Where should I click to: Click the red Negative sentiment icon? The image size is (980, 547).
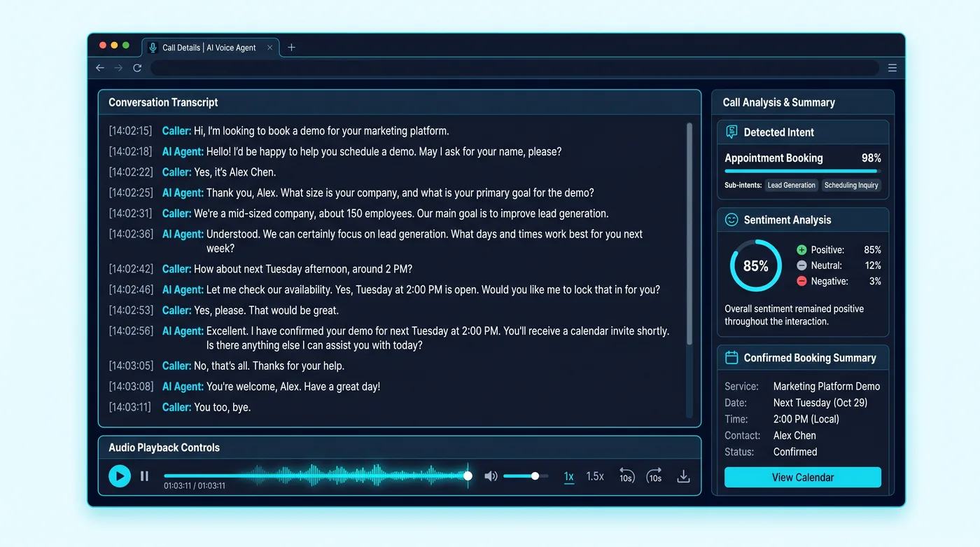(x=801, y=281)
